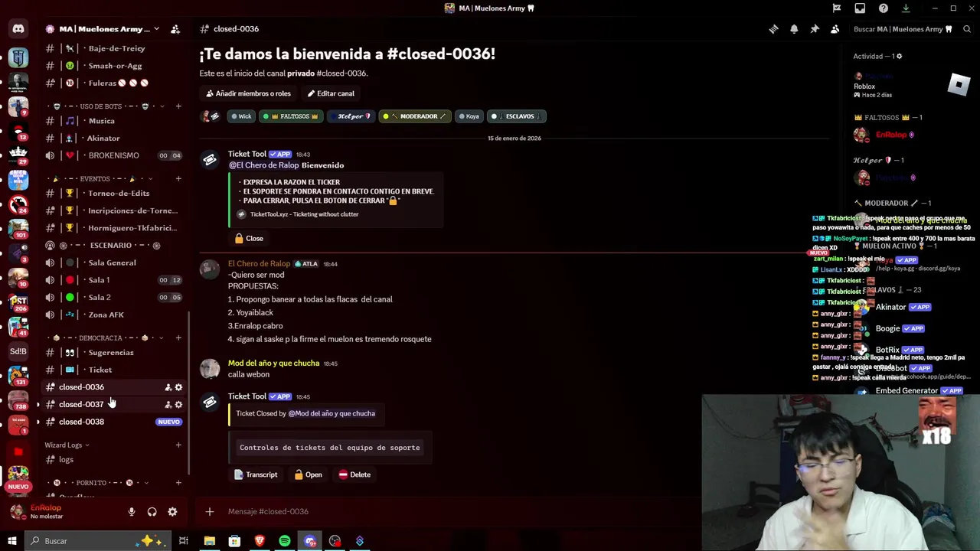Click the green download update icon
The height and width of the screenshot is (551, 980).
tap(906, 8)
